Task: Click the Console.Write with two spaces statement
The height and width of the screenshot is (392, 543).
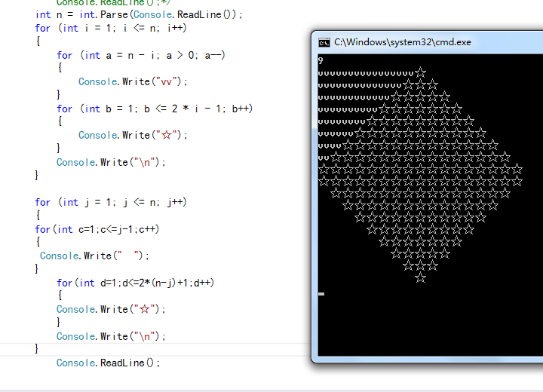Action: 94,256
